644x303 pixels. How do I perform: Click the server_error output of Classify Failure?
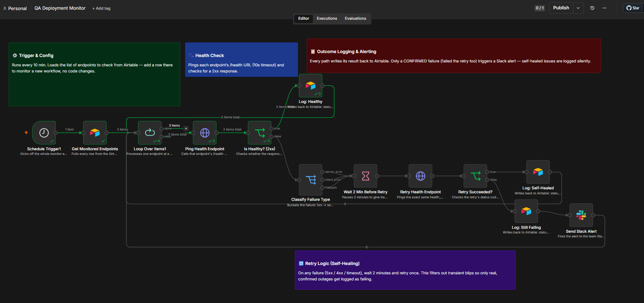coord(323,172)
